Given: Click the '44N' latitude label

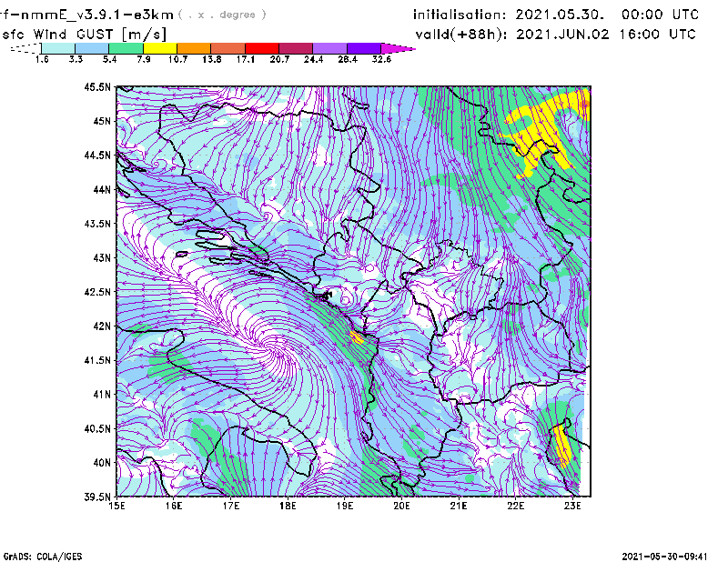Looking at the screenshot, I should [x=102, y=189].
